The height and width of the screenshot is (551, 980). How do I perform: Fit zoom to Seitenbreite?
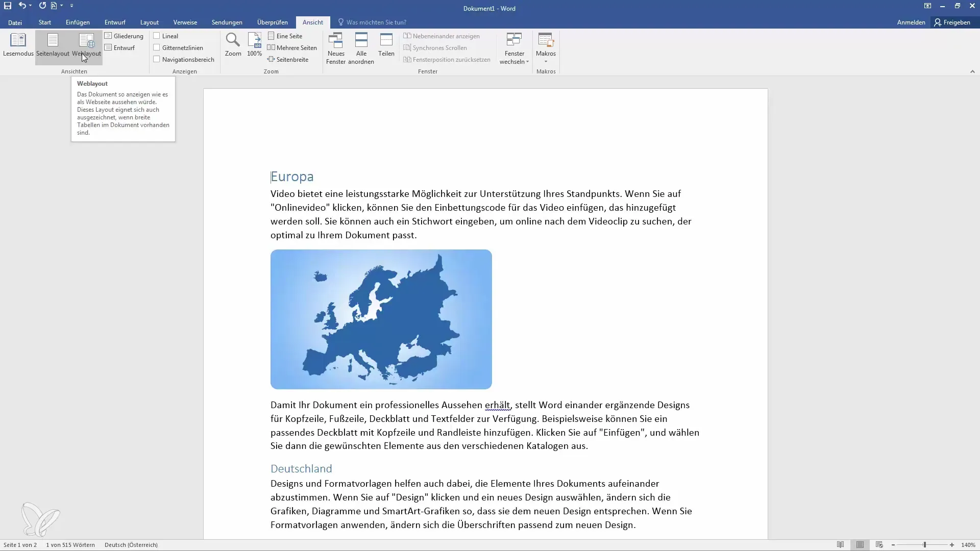(x=288, y=60)
